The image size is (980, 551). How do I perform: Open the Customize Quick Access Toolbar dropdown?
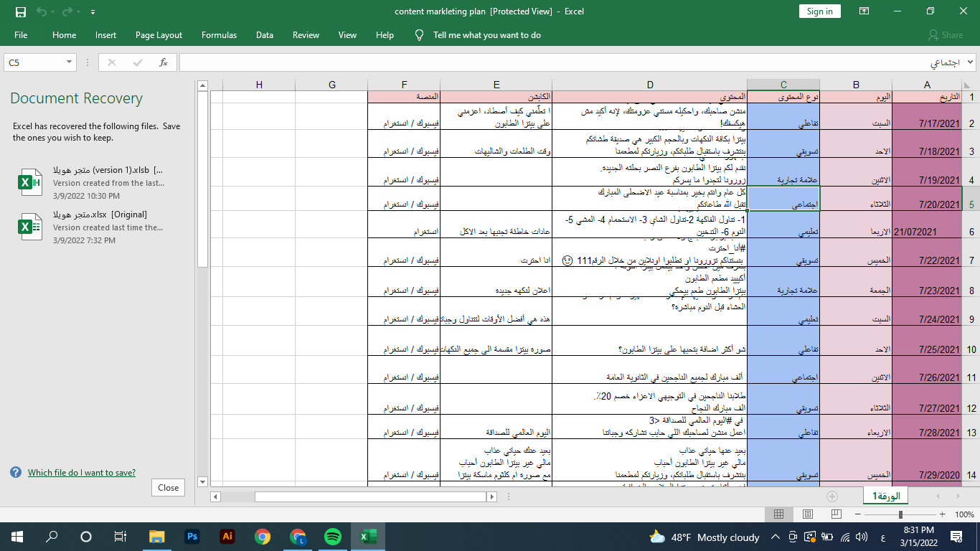coord(93,11)
